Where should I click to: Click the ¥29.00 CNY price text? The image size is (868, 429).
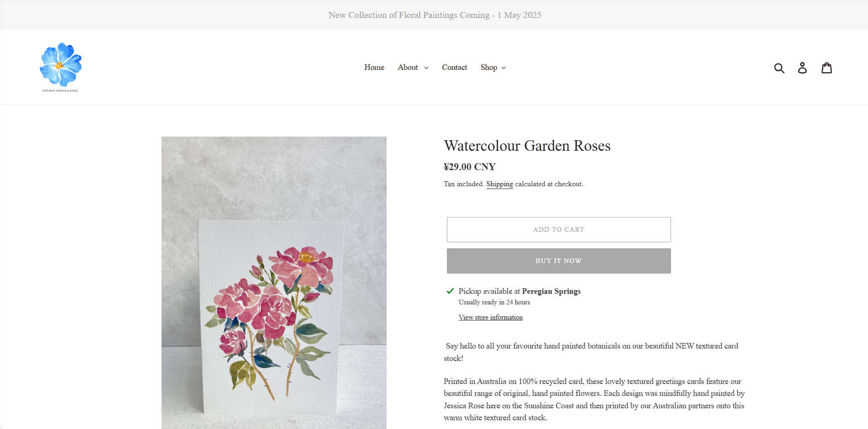point(469,167)
